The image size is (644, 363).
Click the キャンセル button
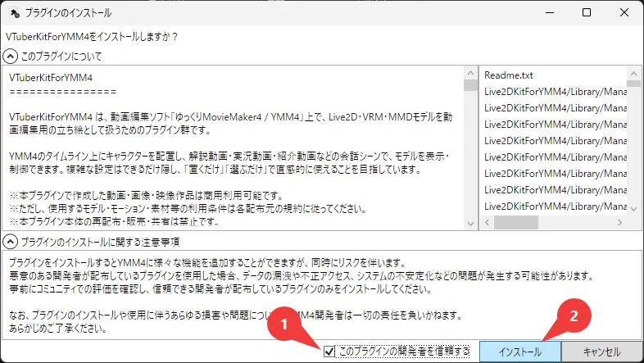coord(601,352)
